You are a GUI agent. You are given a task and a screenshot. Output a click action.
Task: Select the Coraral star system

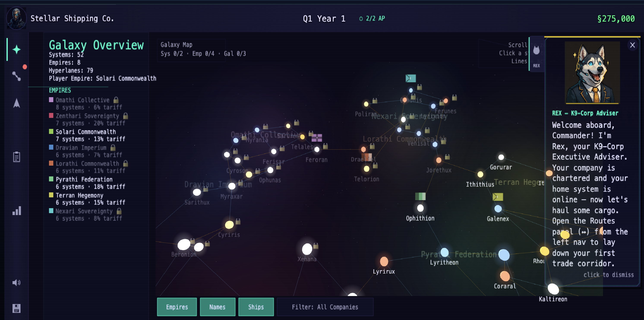click(505, 276)
